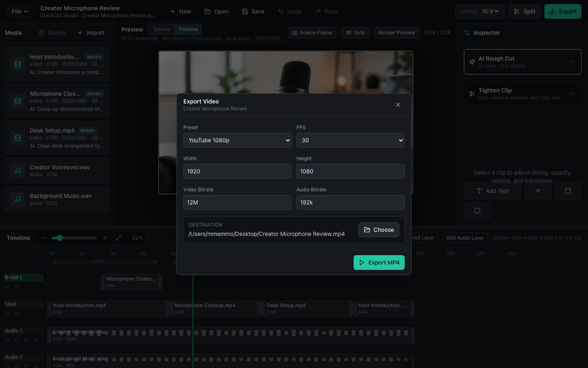
Task: Click the Audio Bitrate field
Action: coord(350,202)
